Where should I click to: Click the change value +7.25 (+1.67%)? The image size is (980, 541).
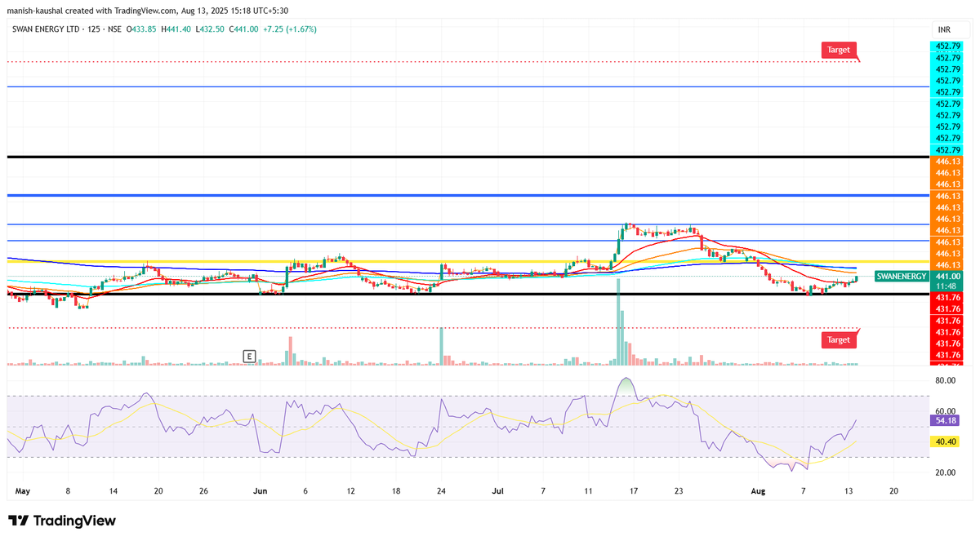tap(290, 29)
